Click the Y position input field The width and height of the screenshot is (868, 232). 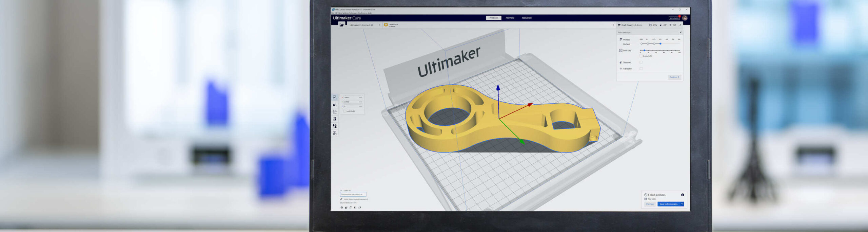click(x=353, y=102)
